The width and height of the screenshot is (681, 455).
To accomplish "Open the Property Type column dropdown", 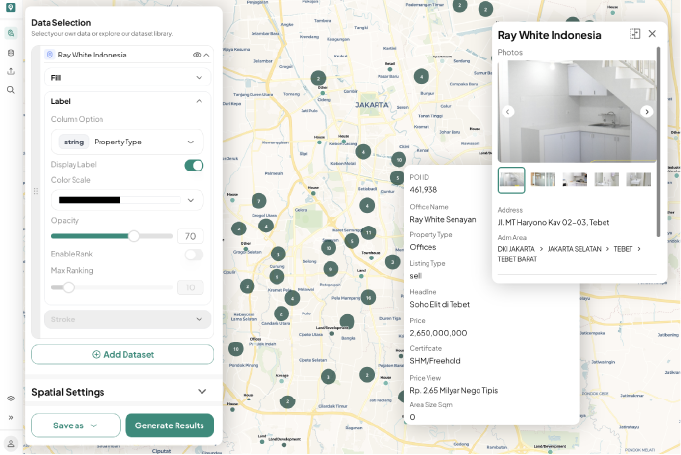I will click(x=127, y=142).
